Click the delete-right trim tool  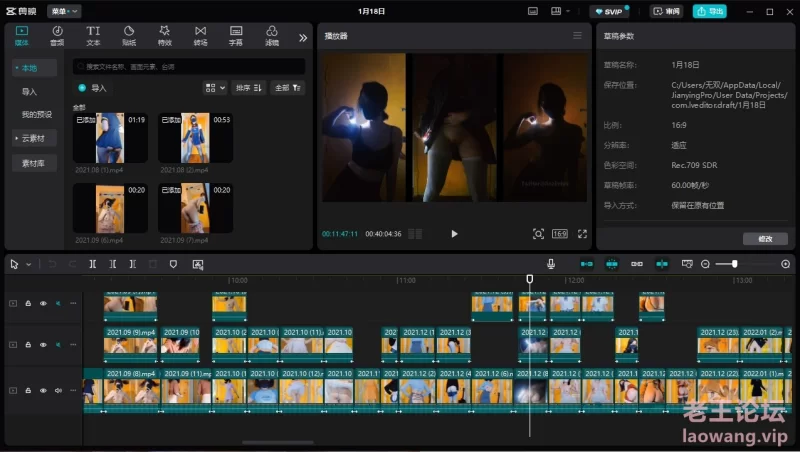(132, 264)
